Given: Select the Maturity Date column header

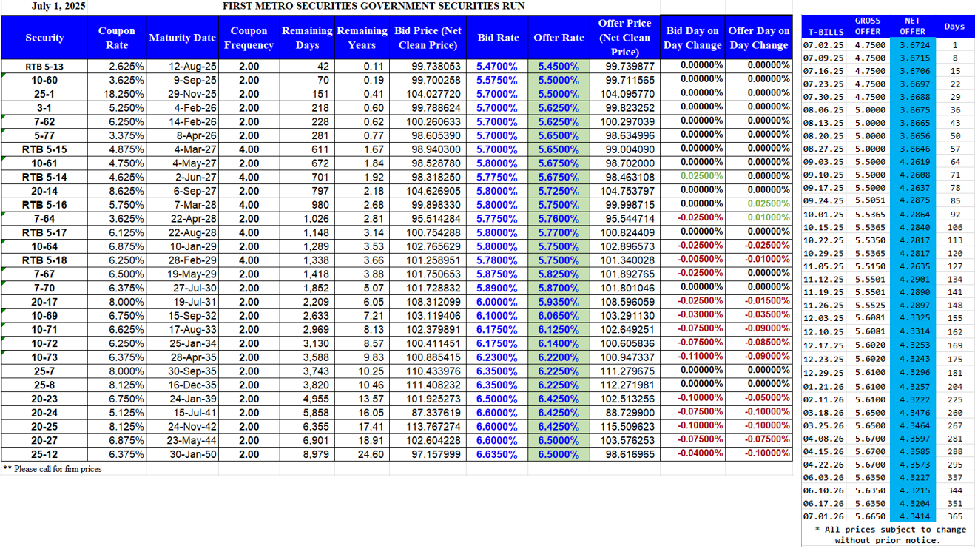Looking at the screenshot, I should click(181, 37).
